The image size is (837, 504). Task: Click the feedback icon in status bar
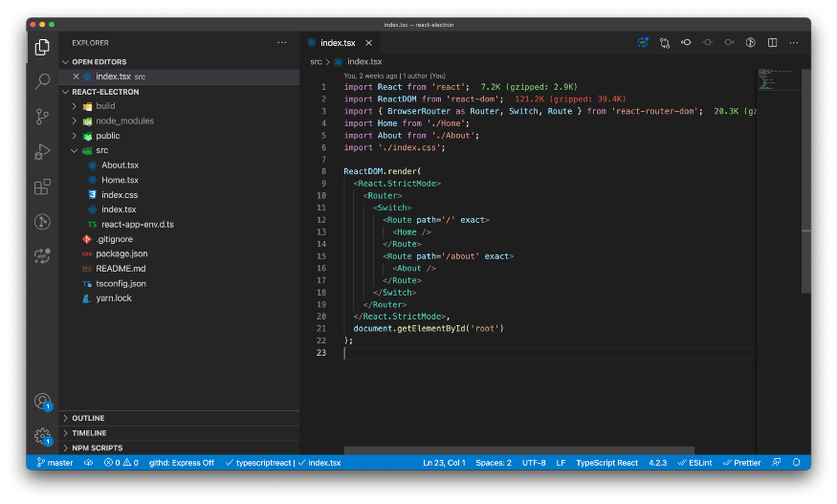click(777, 463)
